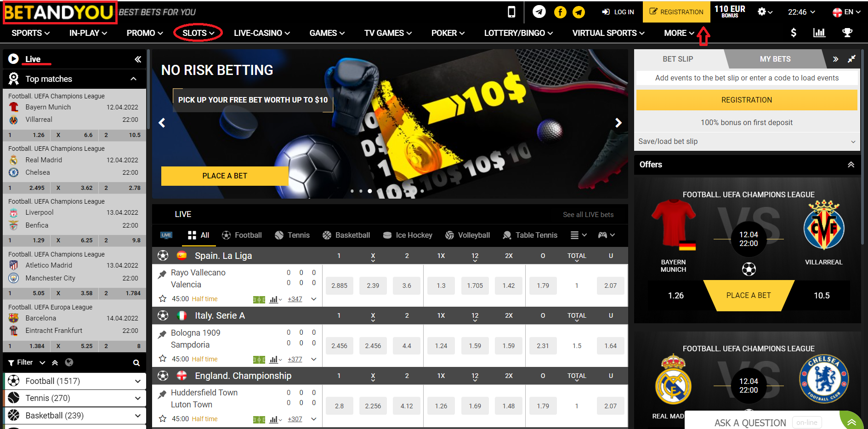Favorite the Huddersfield Town match with star
The image size is (868, 429).
163,419
